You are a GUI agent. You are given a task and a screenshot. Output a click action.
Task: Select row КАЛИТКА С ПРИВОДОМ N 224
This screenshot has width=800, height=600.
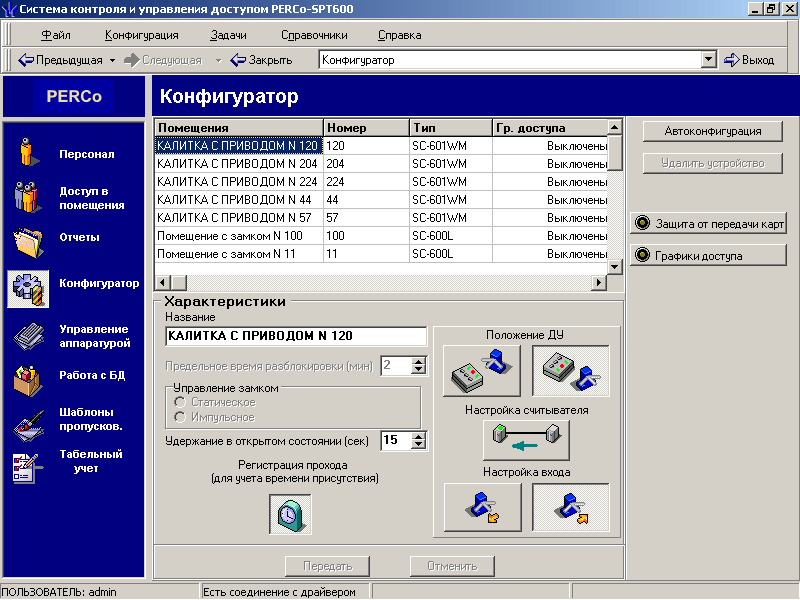click(381, 182)
